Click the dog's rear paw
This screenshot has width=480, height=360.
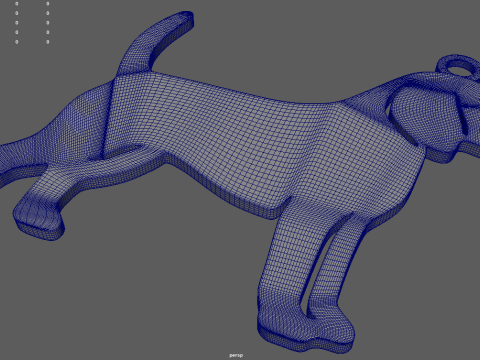(x=38, y=217)
